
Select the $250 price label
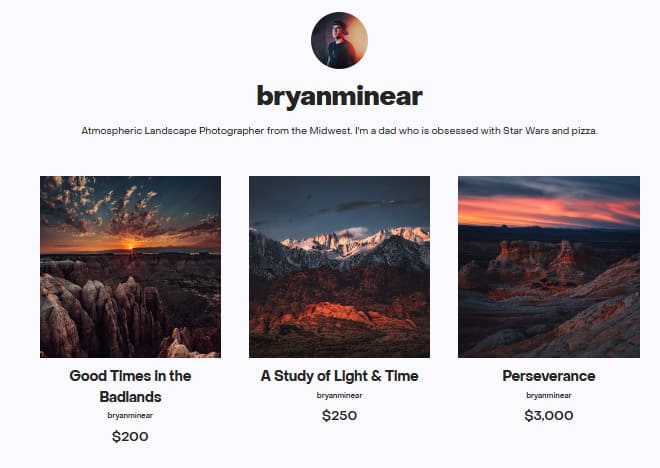click(339, 416)
